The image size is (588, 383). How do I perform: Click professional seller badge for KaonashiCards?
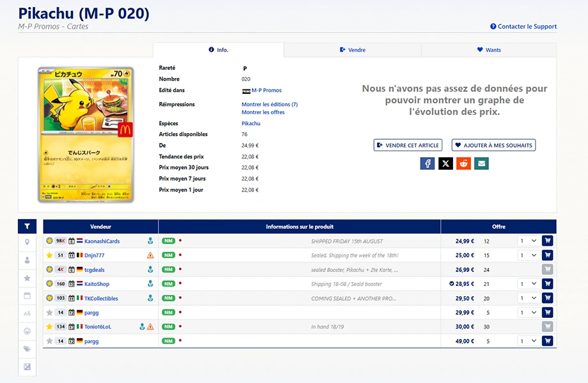click(x=150, y=241)
